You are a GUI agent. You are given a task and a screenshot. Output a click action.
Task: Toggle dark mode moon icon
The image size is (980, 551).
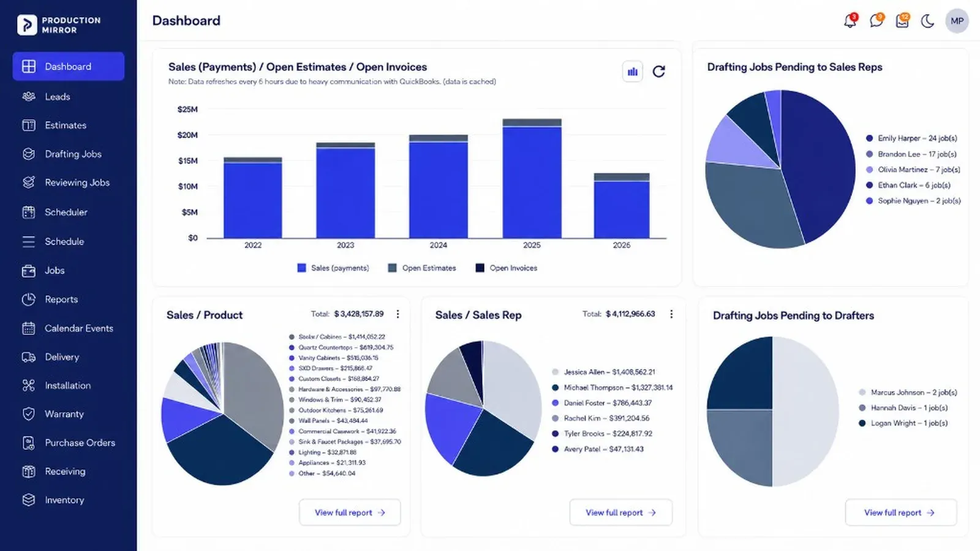pos(928,21)
